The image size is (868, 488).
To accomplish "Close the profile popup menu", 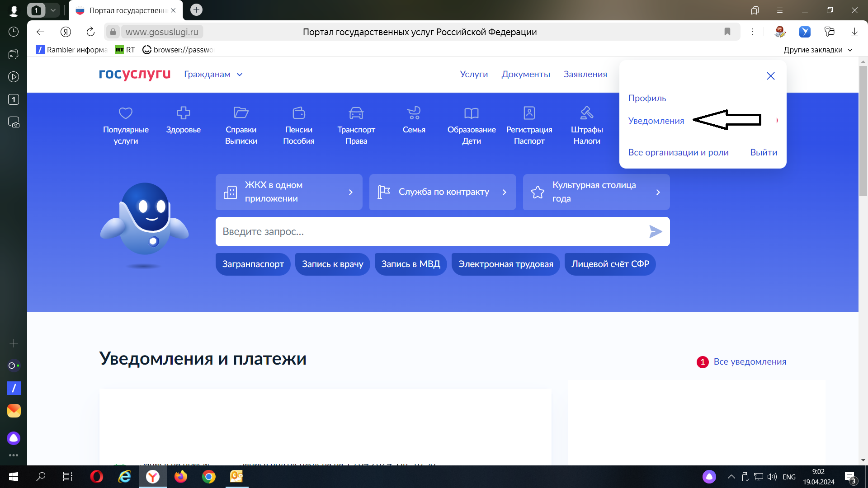I will (x=770, y=76).
